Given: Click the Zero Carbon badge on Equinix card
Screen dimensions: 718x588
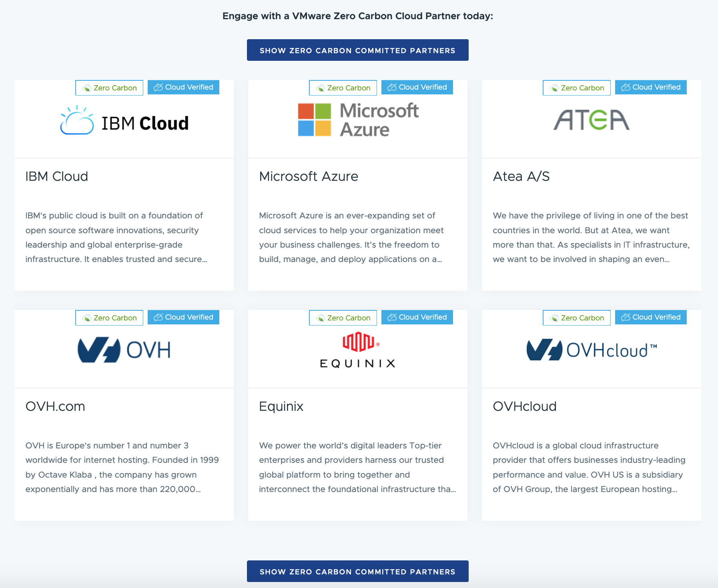Looking at the screenshot, I should pos(343,318).
